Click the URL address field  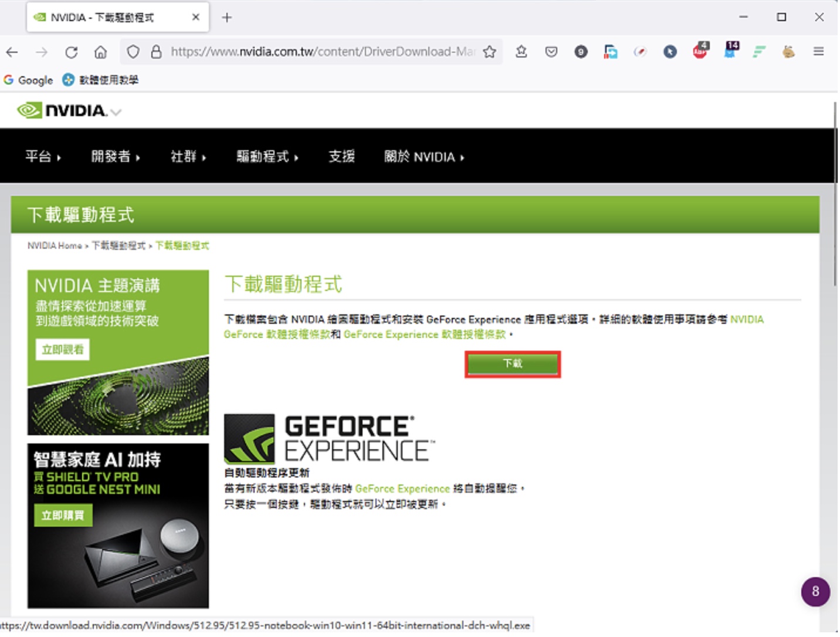[323, 52]
